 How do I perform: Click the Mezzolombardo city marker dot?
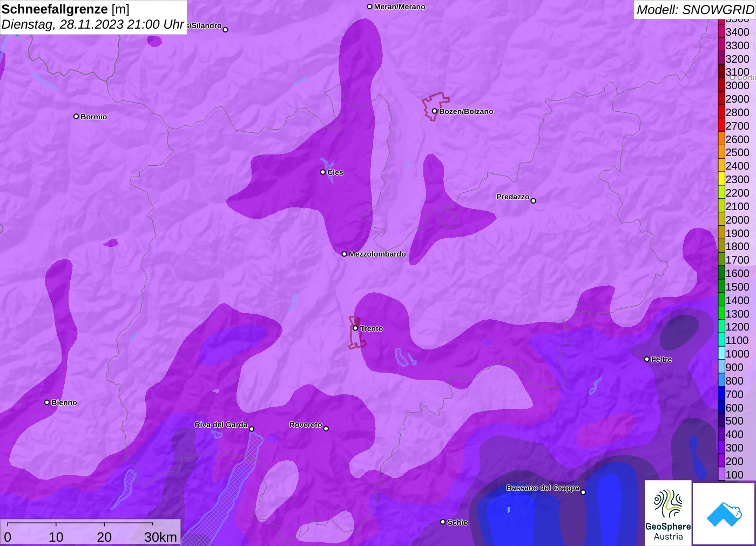point(345,254)
